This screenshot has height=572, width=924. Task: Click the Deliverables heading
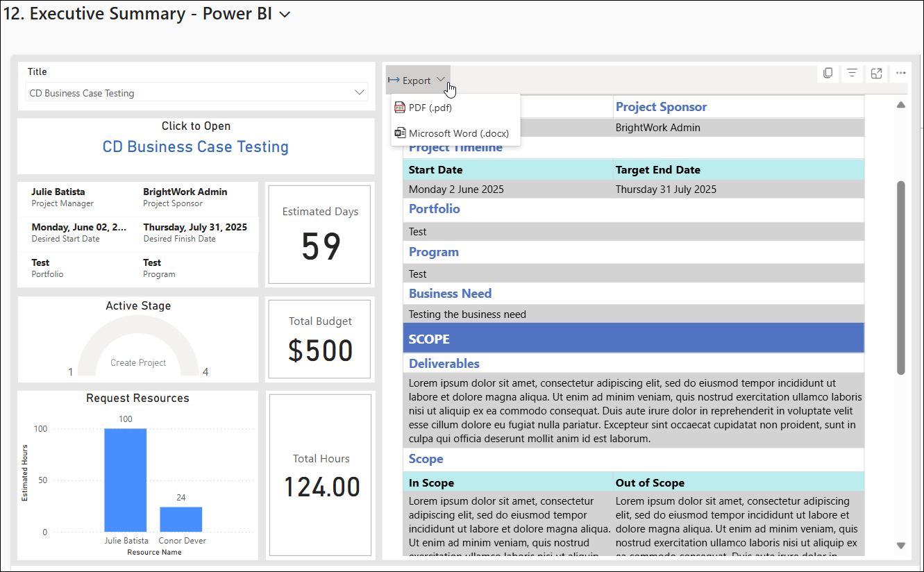(444, 364)
